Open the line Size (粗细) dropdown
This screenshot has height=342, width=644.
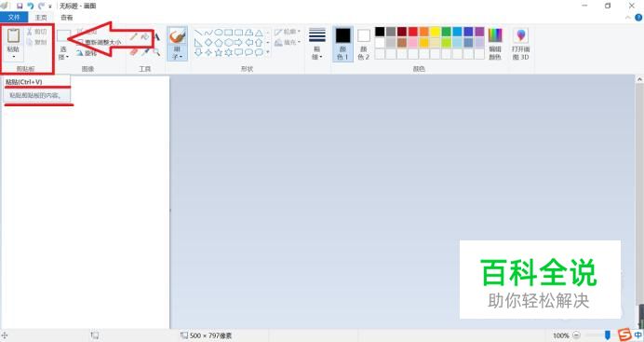(x=317, y=44)
